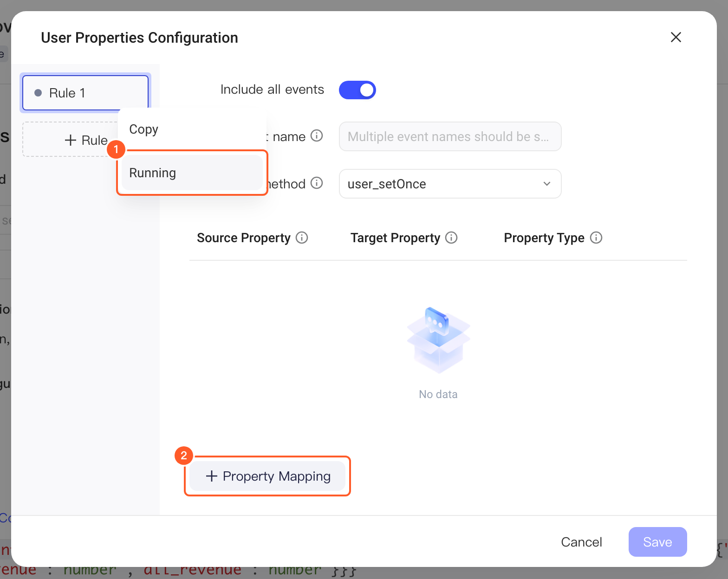Click the Cancel button

click(x=581, y=542)
